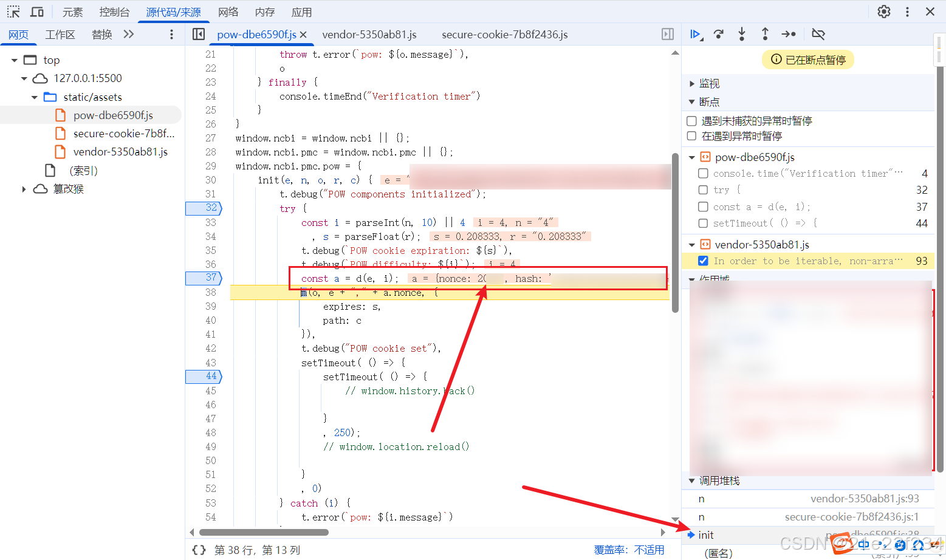The width and height of the screenshot is (946, 560).
Task: Collapse vendor-5350ab81.js breakpoint group
Action: (x=691, y=245)
